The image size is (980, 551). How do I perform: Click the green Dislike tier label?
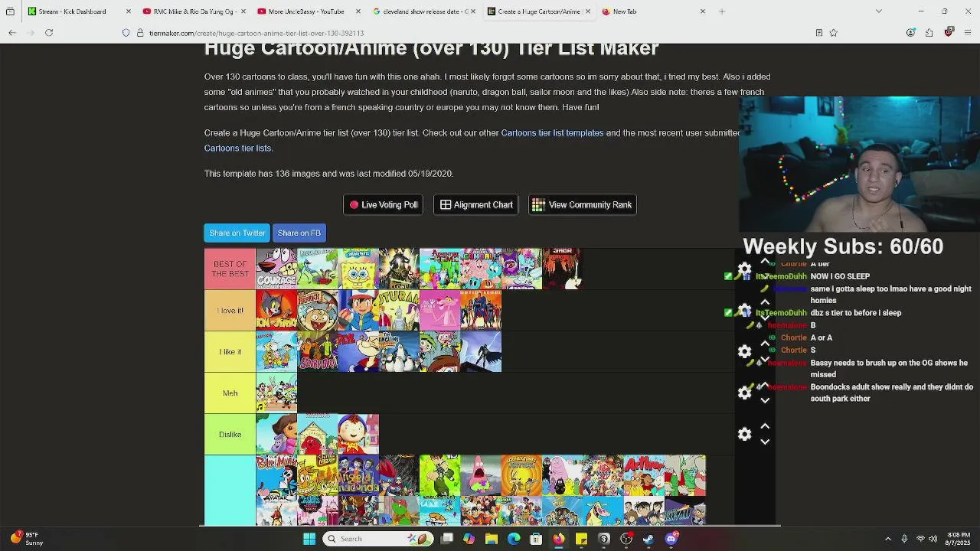230,434
